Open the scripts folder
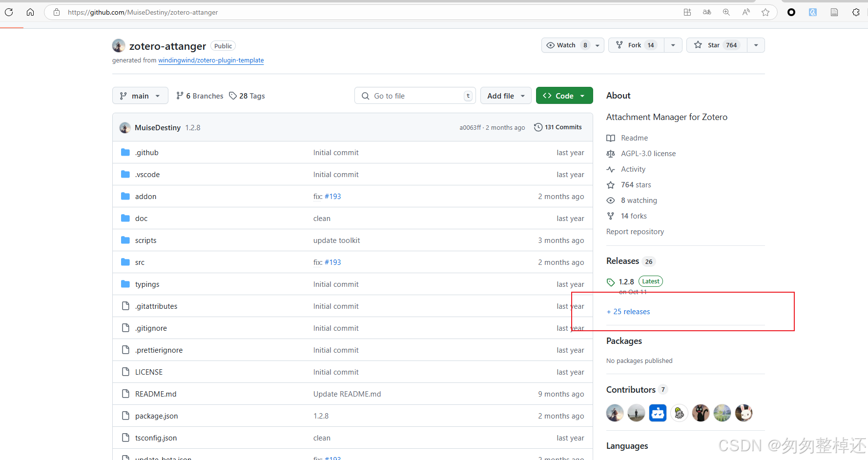 145,240
